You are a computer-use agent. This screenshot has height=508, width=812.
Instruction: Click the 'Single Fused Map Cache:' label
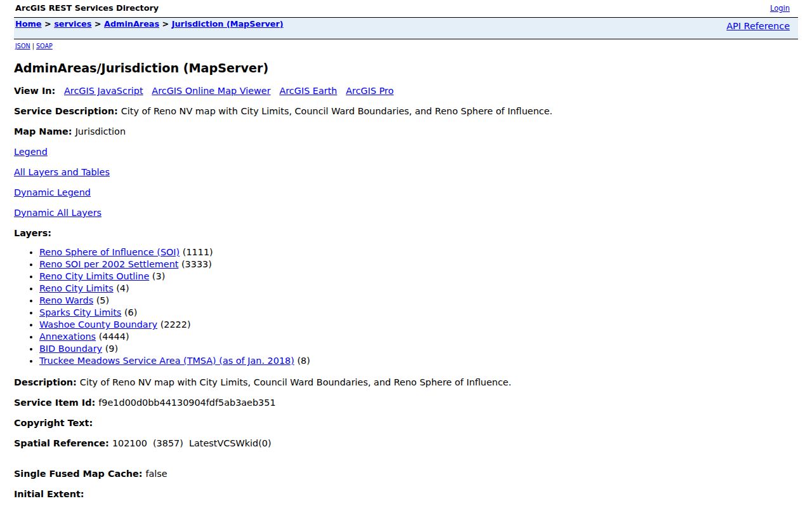(78, 474)
